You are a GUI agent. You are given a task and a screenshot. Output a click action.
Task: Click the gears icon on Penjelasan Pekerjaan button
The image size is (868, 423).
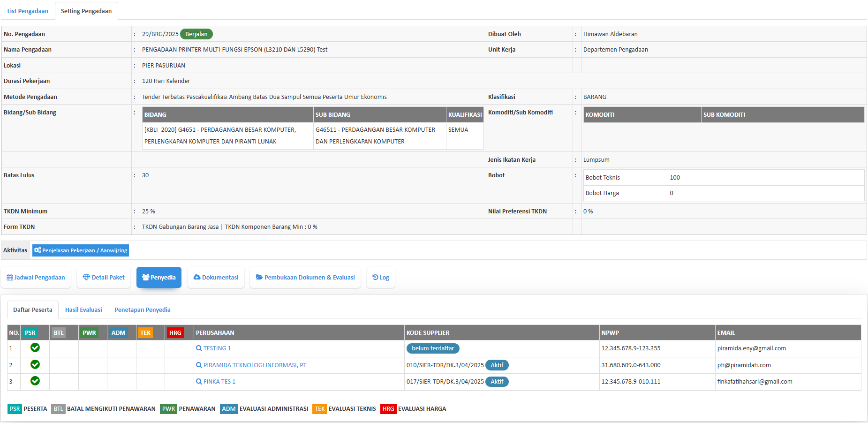[38, 250]
